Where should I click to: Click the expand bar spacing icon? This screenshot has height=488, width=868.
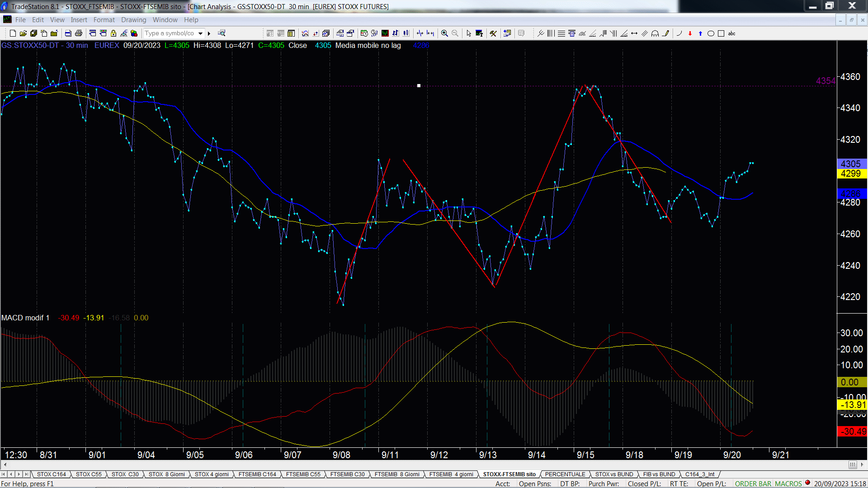(430, 33)
